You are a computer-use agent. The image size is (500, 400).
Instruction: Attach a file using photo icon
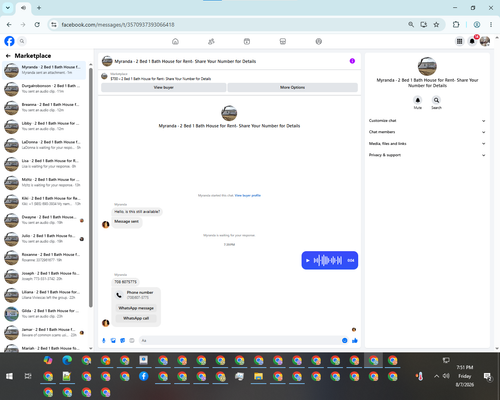pyautogui.click(x=113, y=340)
